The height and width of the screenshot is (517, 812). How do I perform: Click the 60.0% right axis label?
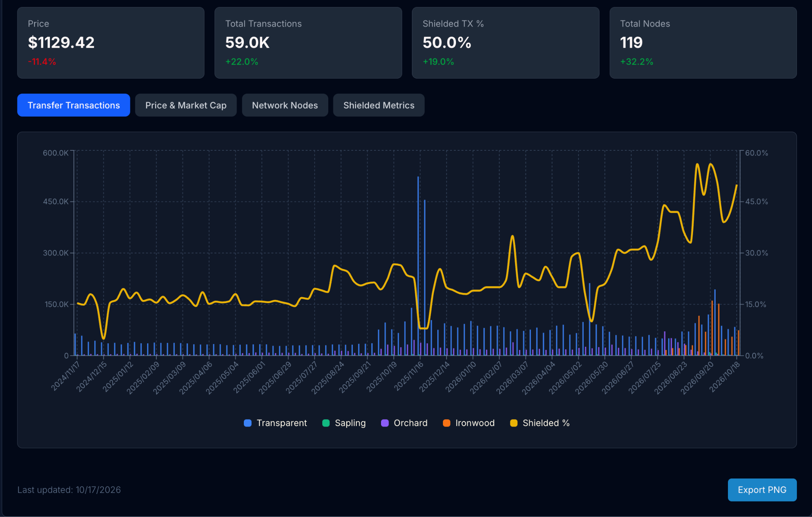click(x=756, y=153)
